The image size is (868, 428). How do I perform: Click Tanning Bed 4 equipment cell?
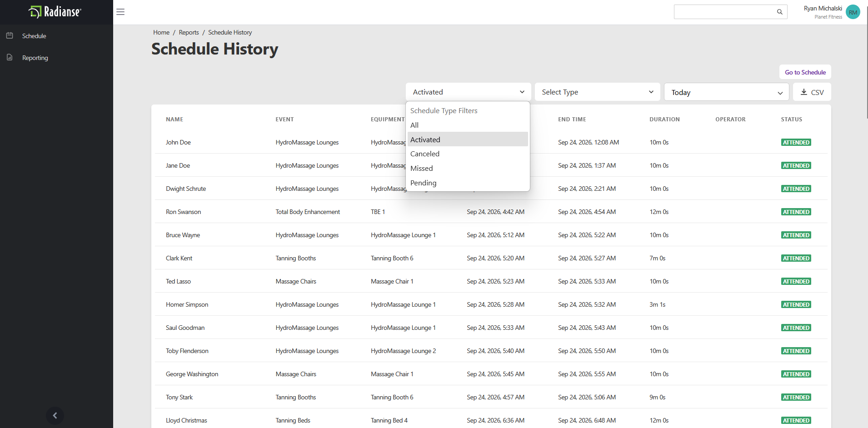pos(389,420)
